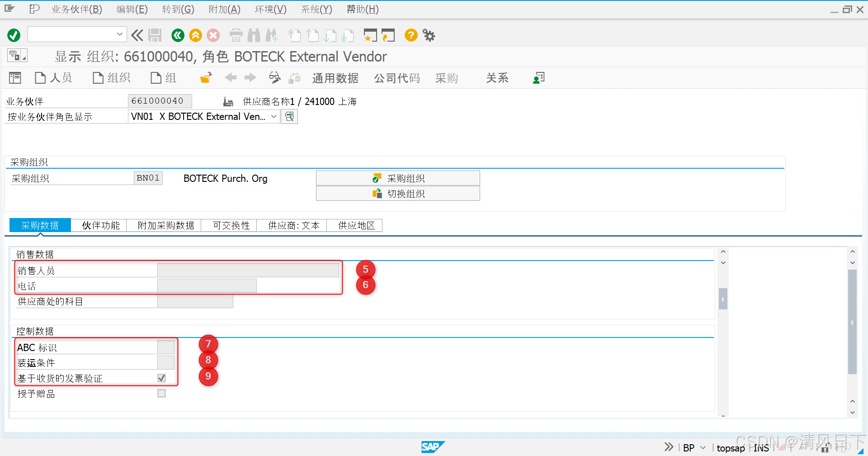Click the 电话 input field
868x456 pixels.
[207, 285]
